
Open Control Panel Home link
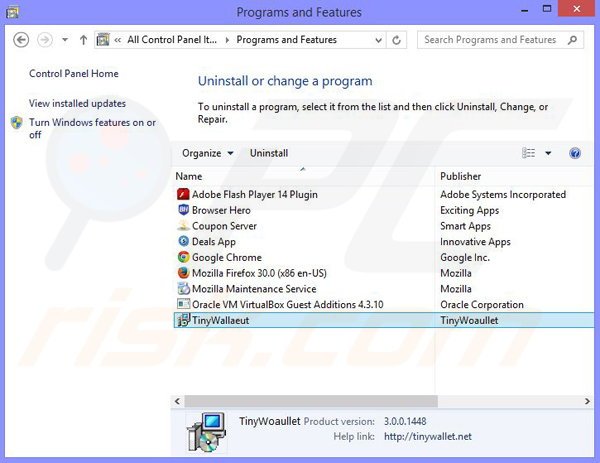click(73, 73)
